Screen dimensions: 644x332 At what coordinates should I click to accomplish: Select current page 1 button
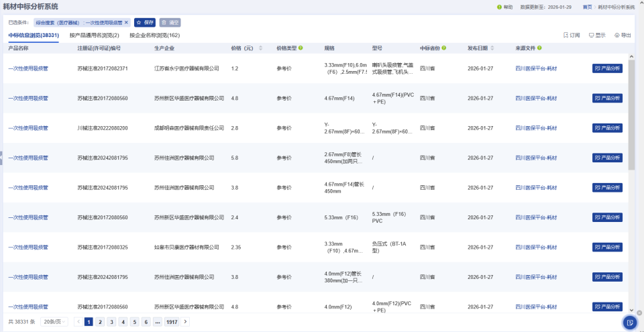[x=89, y=322]
